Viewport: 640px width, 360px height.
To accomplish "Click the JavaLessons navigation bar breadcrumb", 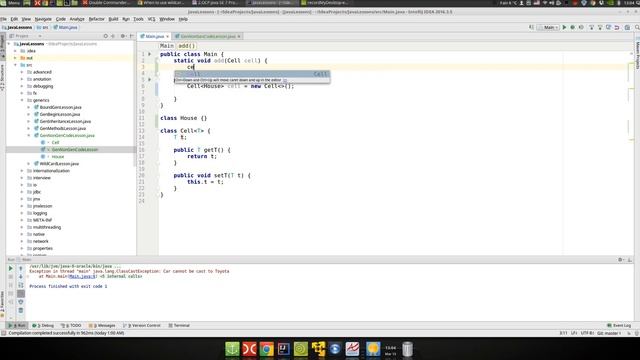I will point(17,27).
